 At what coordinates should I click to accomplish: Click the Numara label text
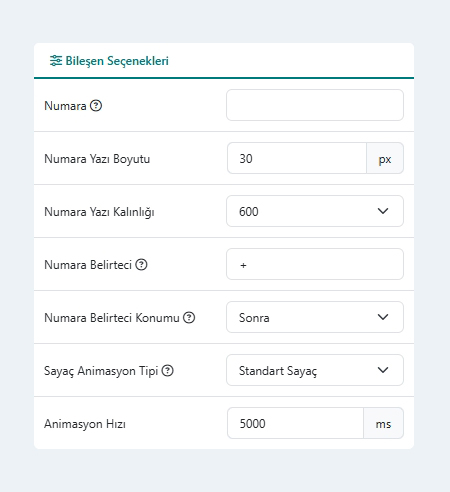pos(65,106)
